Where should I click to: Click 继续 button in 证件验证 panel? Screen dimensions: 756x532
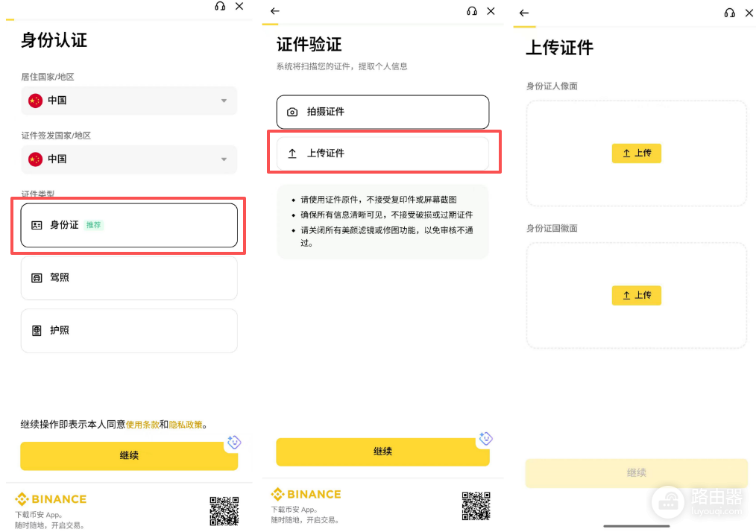coord(382,452)
